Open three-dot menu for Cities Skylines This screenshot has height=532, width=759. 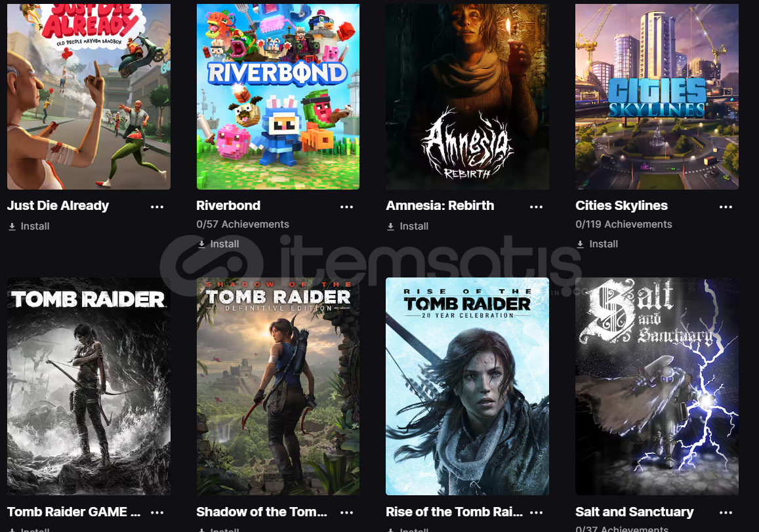[726, 207]
